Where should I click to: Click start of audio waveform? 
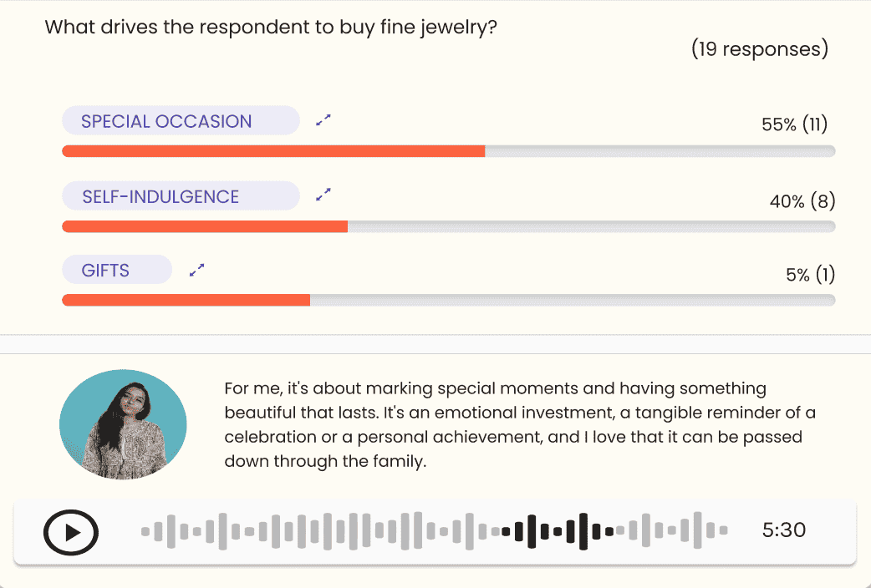click(x=146, y=530)
